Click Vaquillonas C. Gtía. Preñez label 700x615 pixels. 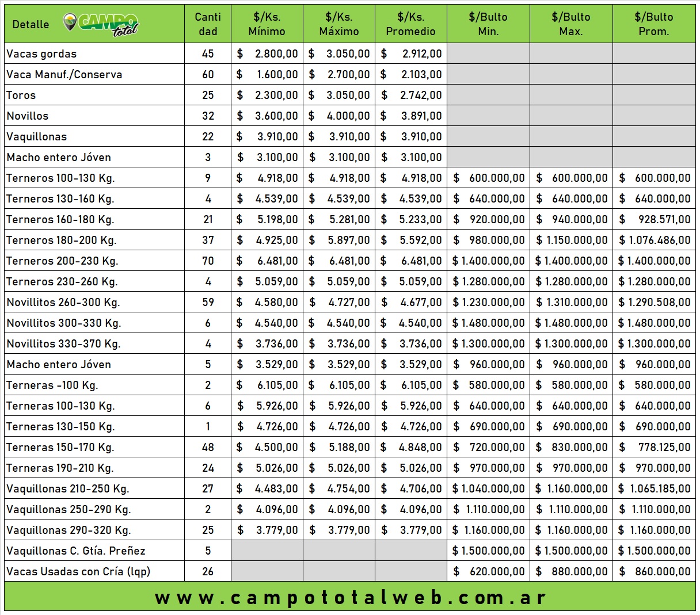(76, 551)
